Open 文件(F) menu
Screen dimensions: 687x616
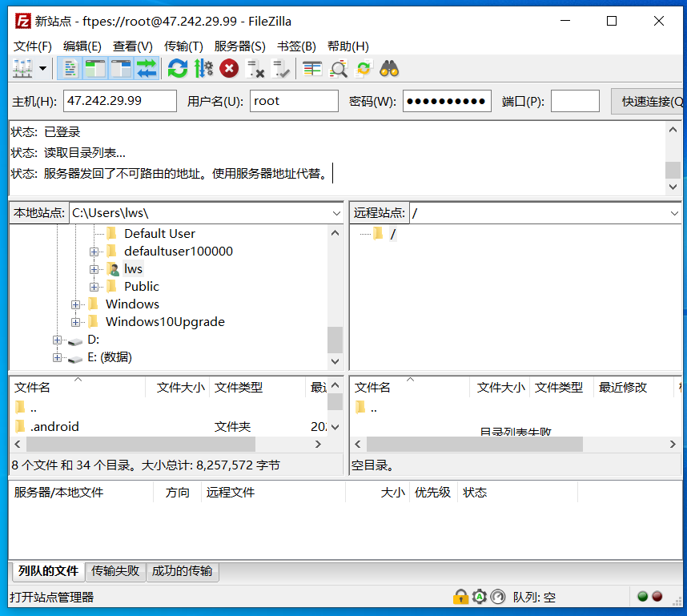pyautogui.click(x=32, y=46)
